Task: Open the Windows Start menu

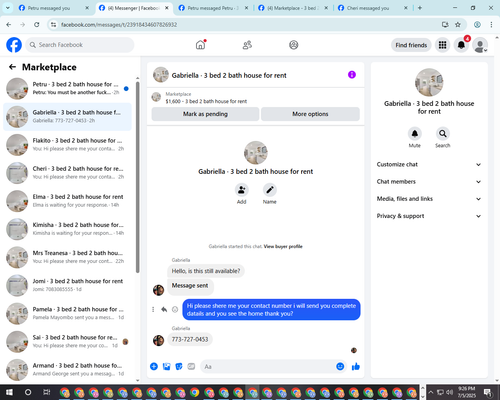Action: [9, 392]
